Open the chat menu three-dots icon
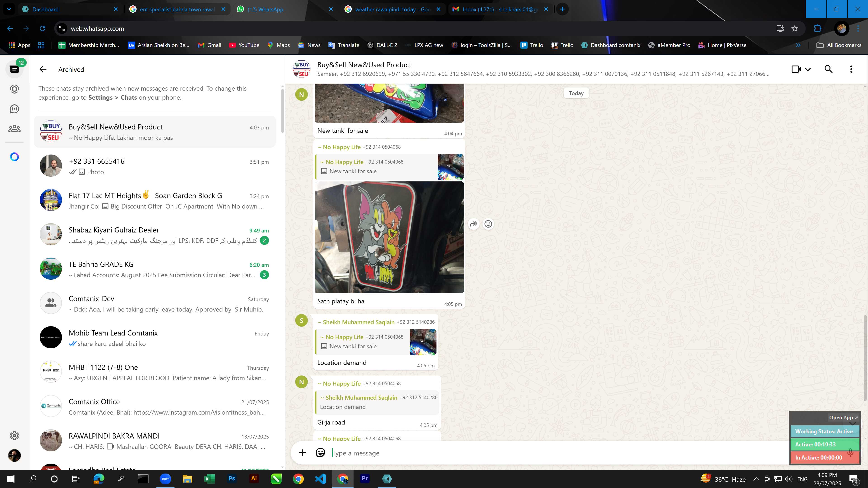The width and height of the screenshot is (868, 488). (851, 69)
